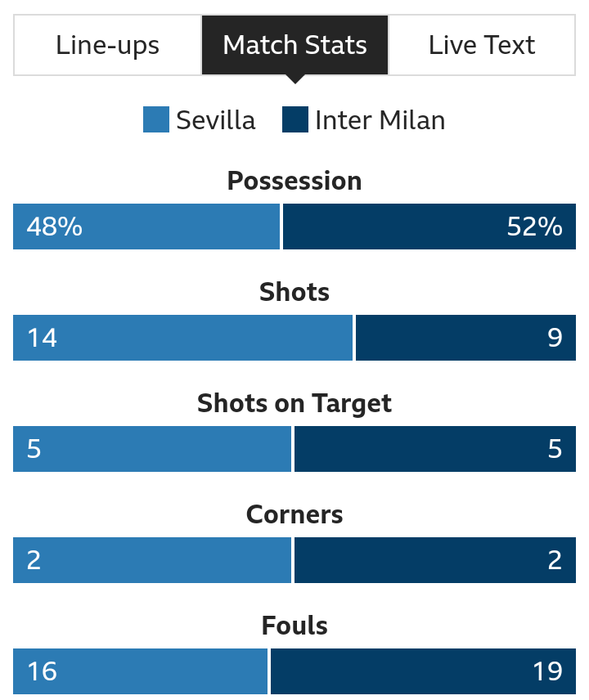
Task: Click Inter Milan's 2 corners bar
Action: coord(435,560)
